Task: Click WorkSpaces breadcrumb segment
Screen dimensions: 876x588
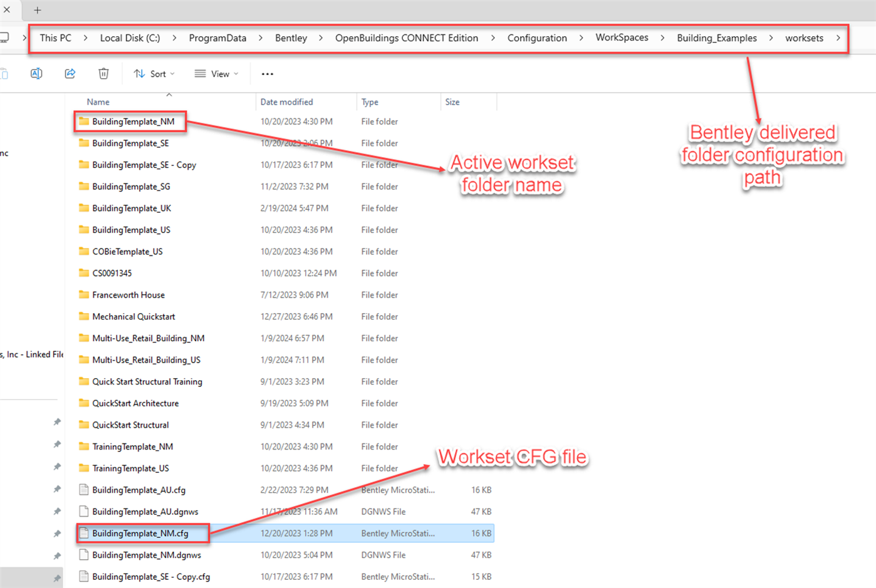Action: [622, 38]
